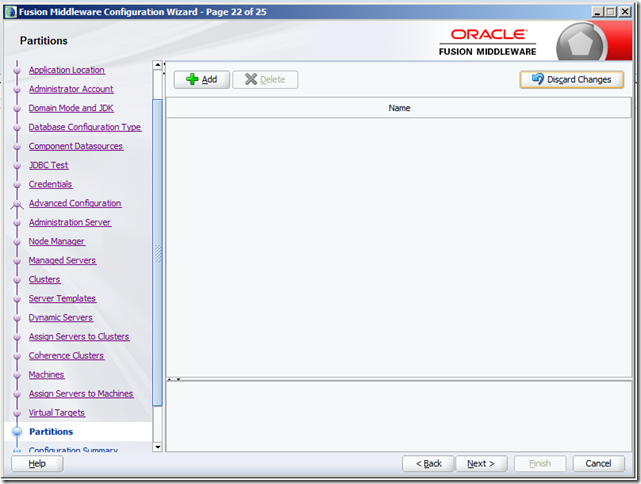Go to the JDBC Test step
Viewport: 641px width, 484px height.
click(x=49, y=165)
